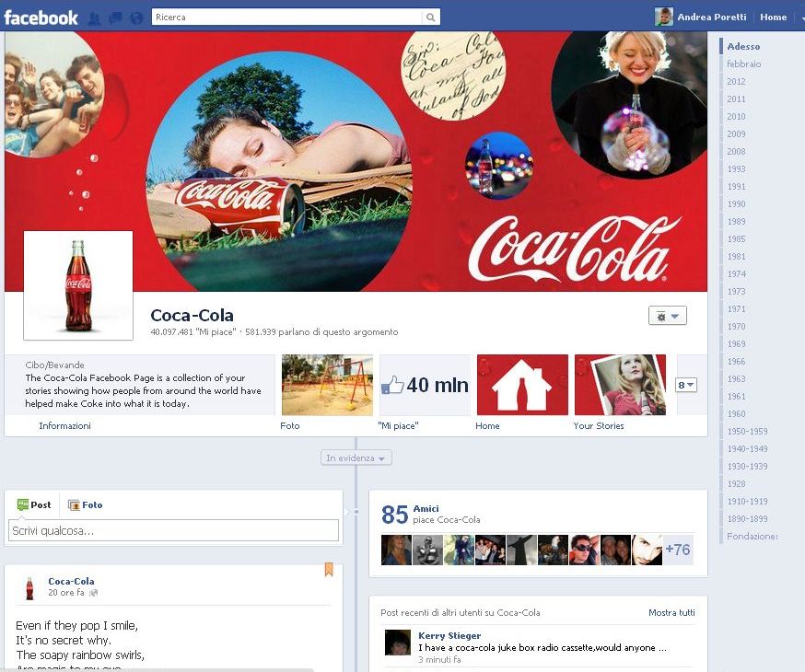Click the first friend photo thumbnail
This screenshot has width=805, height=672.
pyautogui.click(x=396, y=550)
